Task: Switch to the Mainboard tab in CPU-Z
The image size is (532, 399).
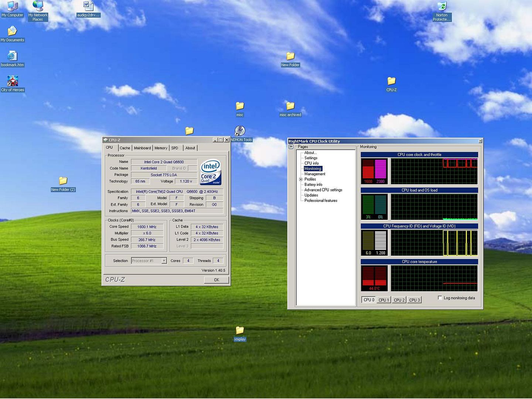Action: [142, 148]
